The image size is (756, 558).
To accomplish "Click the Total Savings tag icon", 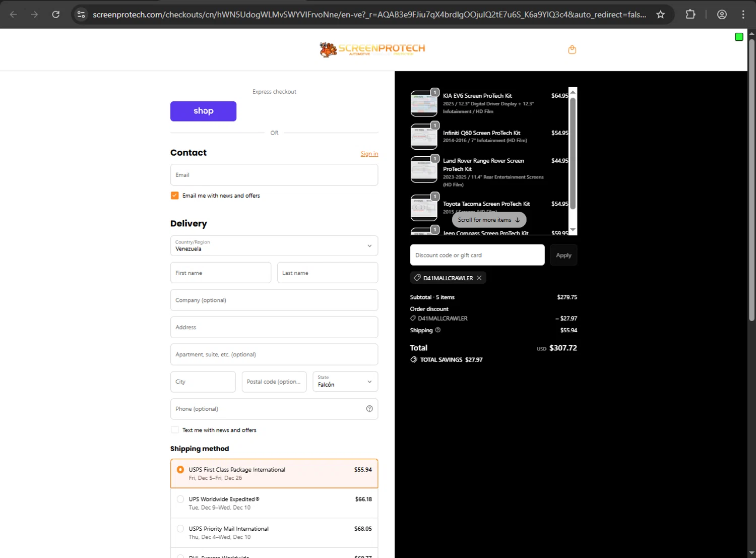I will coord(414,360).
